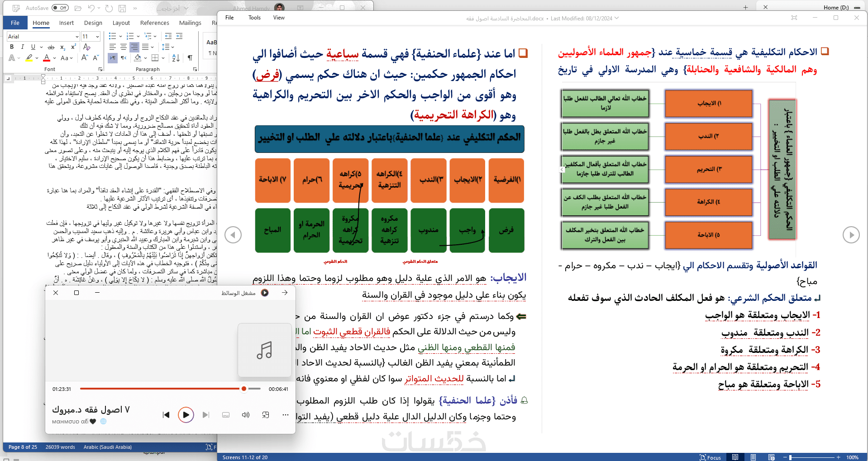Toggle Right-to-Left text direction
Image resolution: width=868 pixels, height=461 pixels.
coord(113,58)
